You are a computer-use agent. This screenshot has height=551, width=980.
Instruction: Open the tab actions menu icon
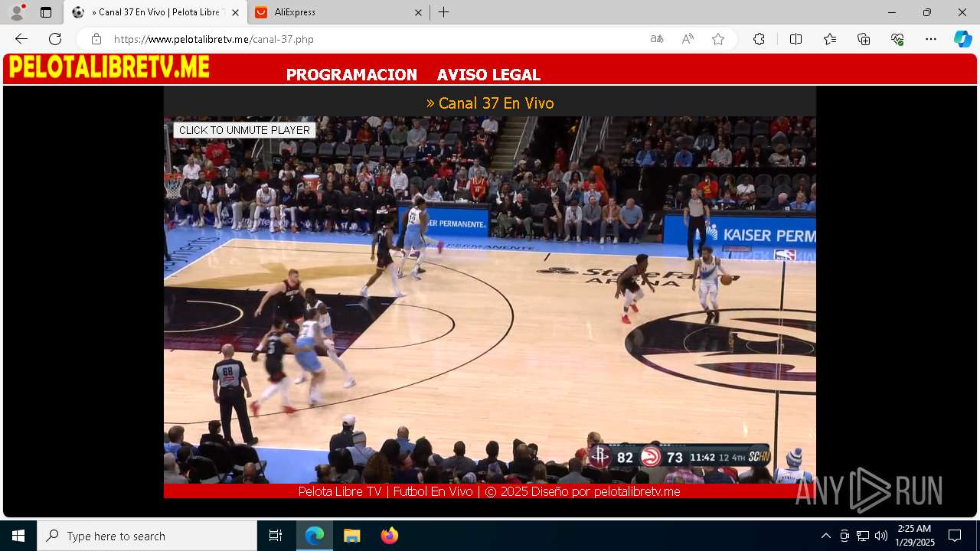click(46, 12)
